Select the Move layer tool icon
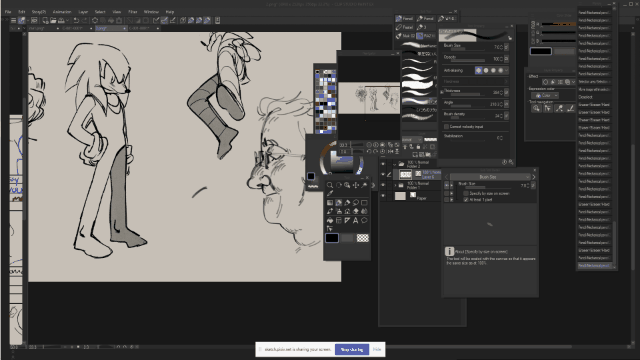Image resolution: width=640 pixels, height=360 pixels. click(356, 185)
